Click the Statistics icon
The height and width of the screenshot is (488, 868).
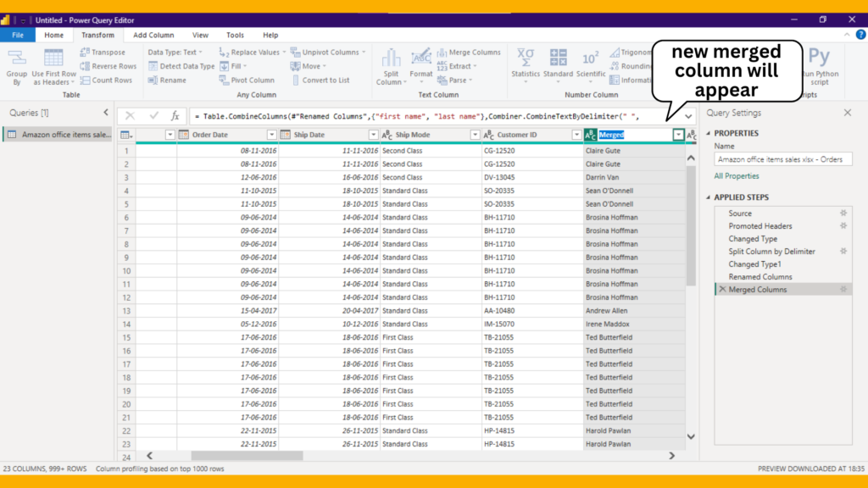click(x=526, y=58)
